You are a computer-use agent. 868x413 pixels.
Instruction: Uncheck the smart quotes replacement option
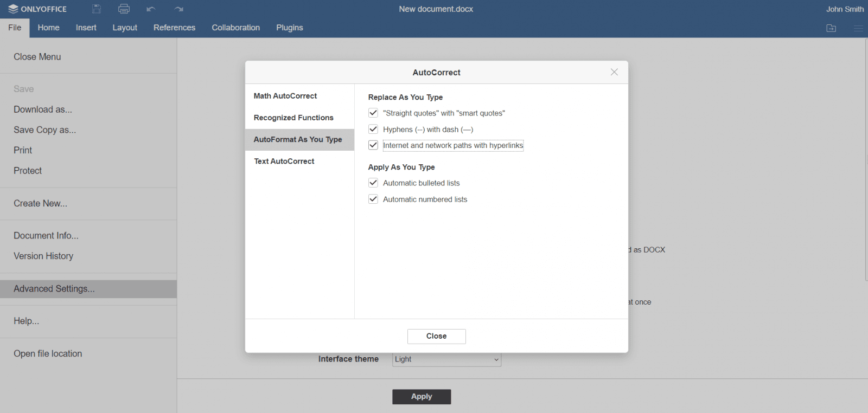pos(373,113)
